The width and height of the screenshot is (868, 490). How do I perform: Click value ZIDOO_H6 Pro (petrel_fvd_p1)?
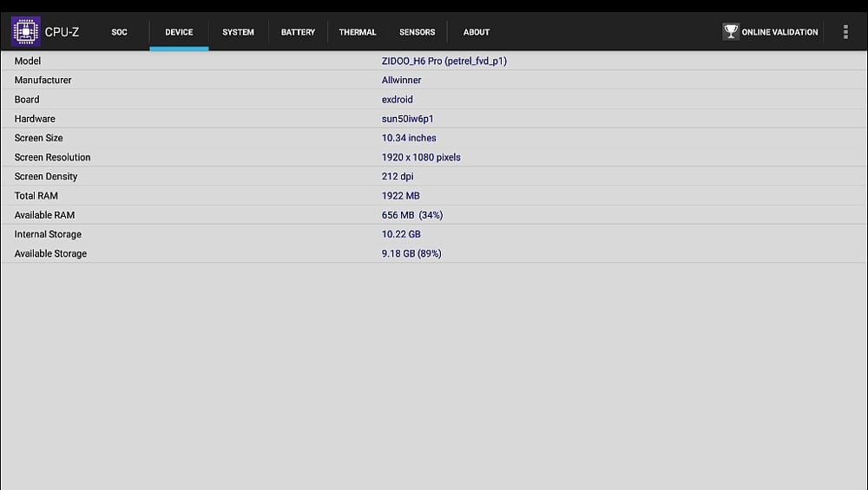(444, 61)
